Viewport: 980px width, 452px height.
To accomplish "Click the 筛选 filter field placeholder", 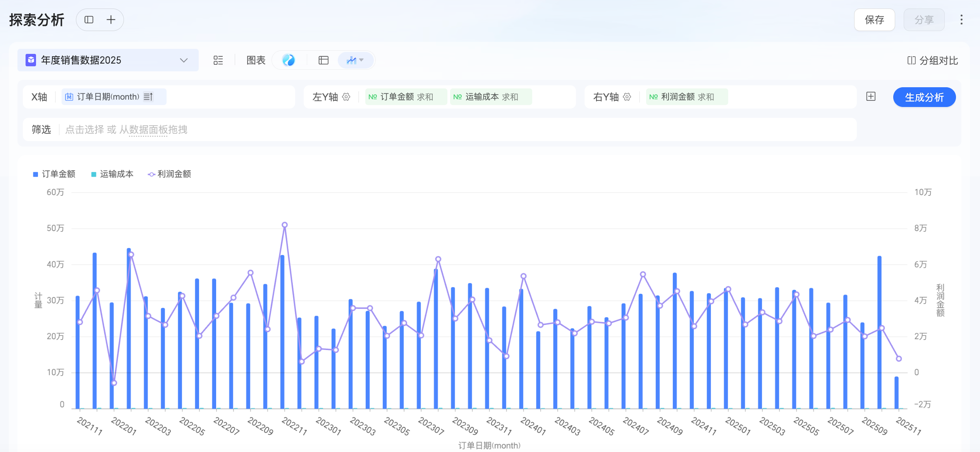I will point(126,129).
